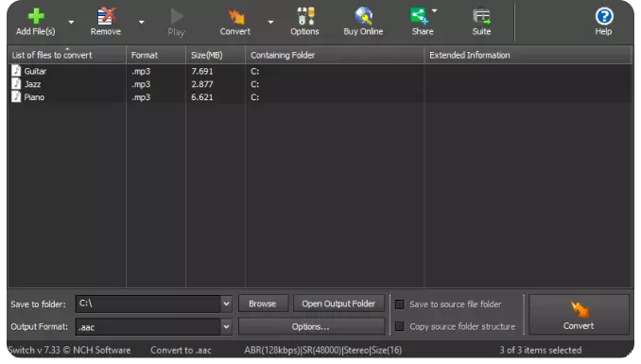
Task: Expand the Save to folder dropdown arrow
Action: 226,303
